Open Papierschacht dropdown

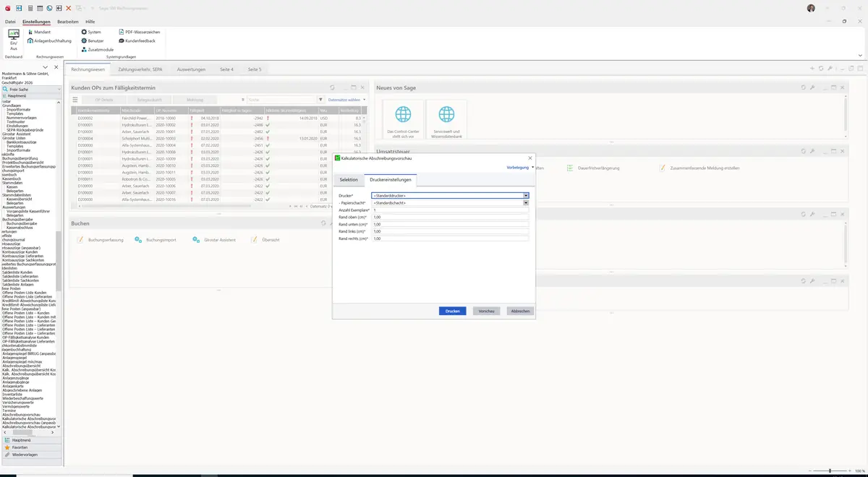pos(526,202)
